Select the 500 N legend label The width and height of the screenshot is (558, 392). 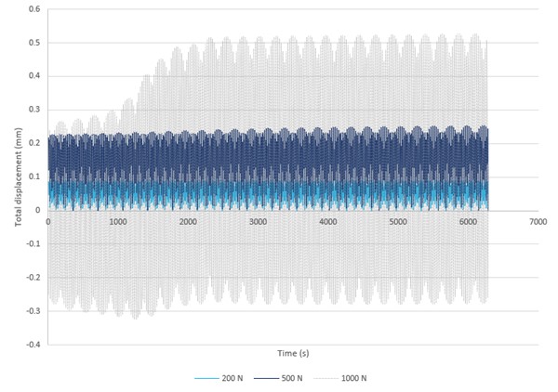pyautogui.click(x=296, y=379)
